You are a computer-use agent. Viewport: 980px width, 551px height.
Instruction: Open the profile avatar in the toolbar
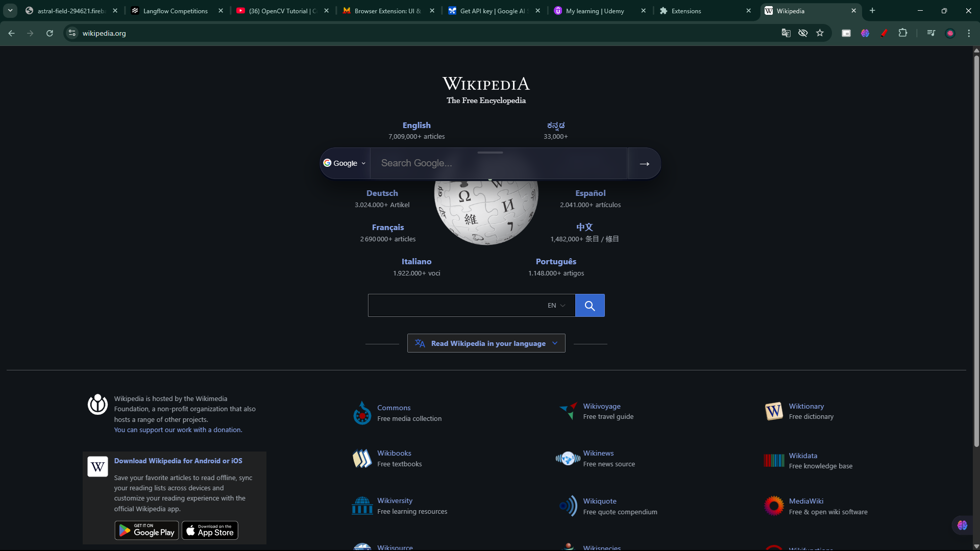950,33
